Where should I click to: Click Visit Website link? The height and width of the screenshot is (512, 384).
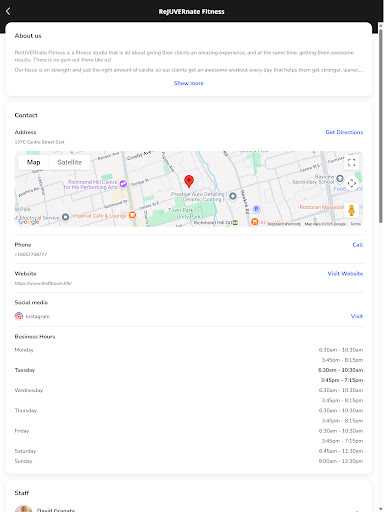345,274
